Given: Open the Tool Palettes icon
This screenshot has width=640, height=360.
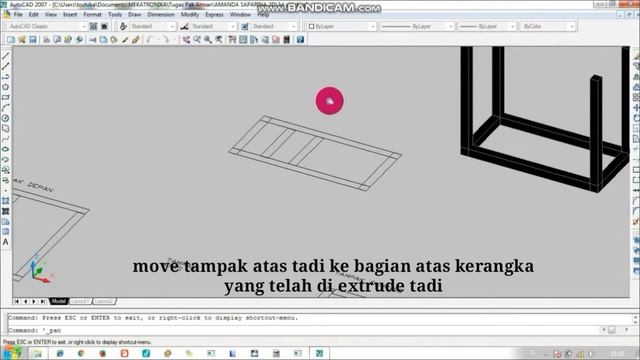Looking at the screenshot, I should click(x=254, y=40).
